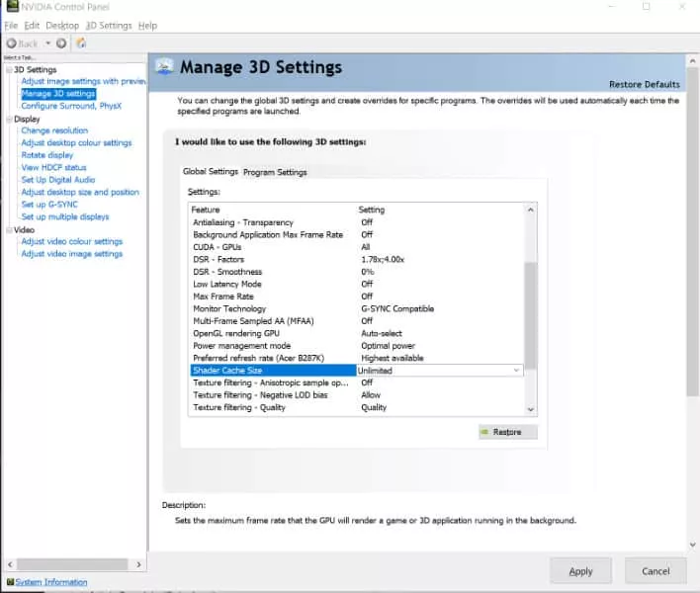The height and width of the screenshot is (593, 700).
Task: Click the NVIDIA Control Panel title icon
Action: pyautogui.click(x=12, y=6)
